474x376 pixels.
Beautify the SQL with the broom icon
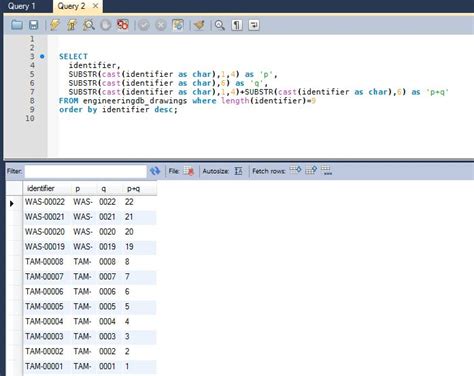199,25
